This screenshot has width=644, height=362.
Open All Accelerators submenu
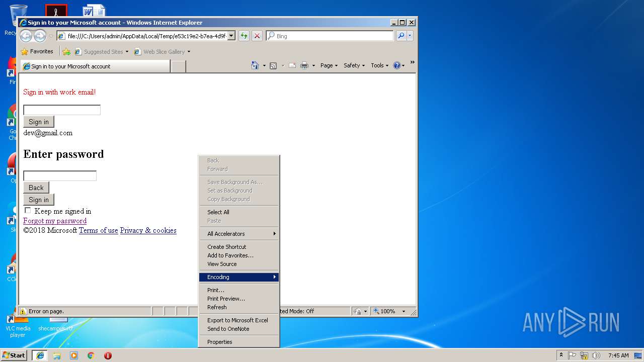[x=239, y=234]
